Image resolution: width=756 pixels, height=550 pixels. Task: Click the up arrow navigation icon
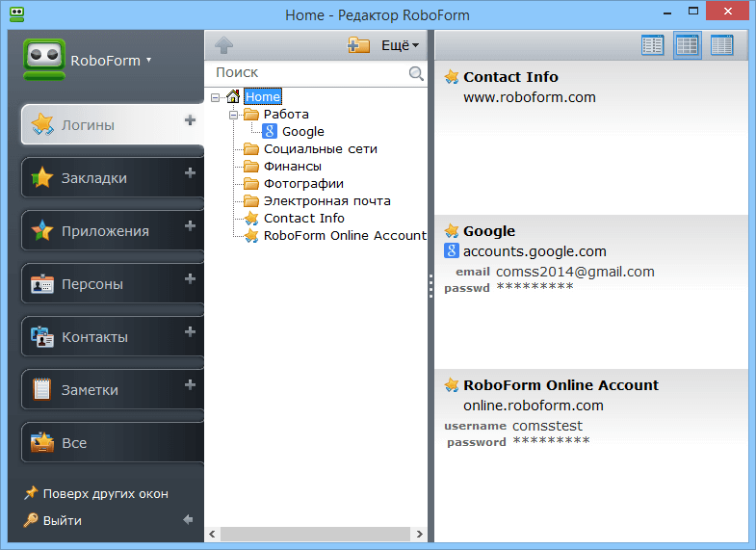(x=223, y=45)
